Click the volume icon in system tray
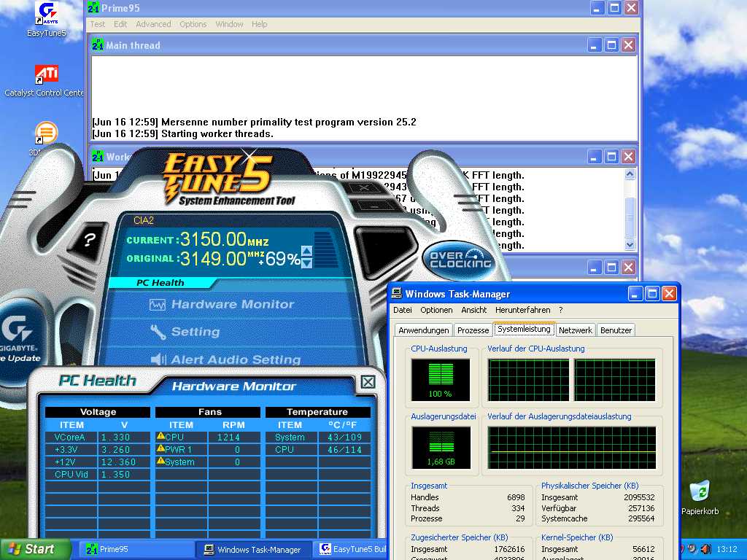747x560 pixels. [x=706, y=549]
